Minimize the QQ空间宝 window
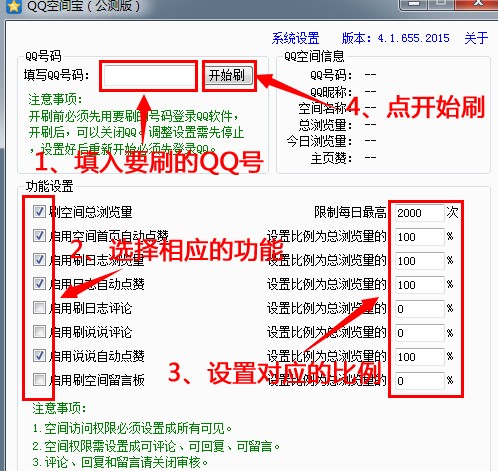 pyautogui.click(x=413, y=4)
